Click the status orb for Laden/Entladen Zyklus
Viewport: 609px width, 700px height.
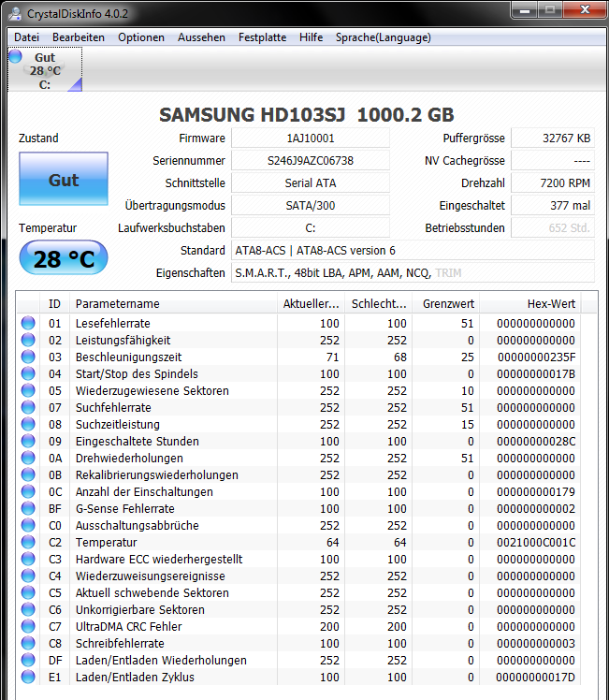pos(28,677)
